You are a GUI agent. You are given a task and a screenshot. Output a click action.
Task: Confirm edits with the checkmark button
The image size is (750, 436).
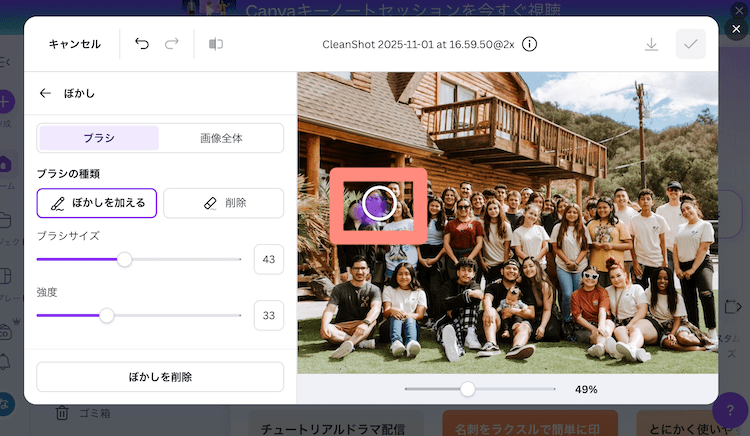(x=690, y=44)
